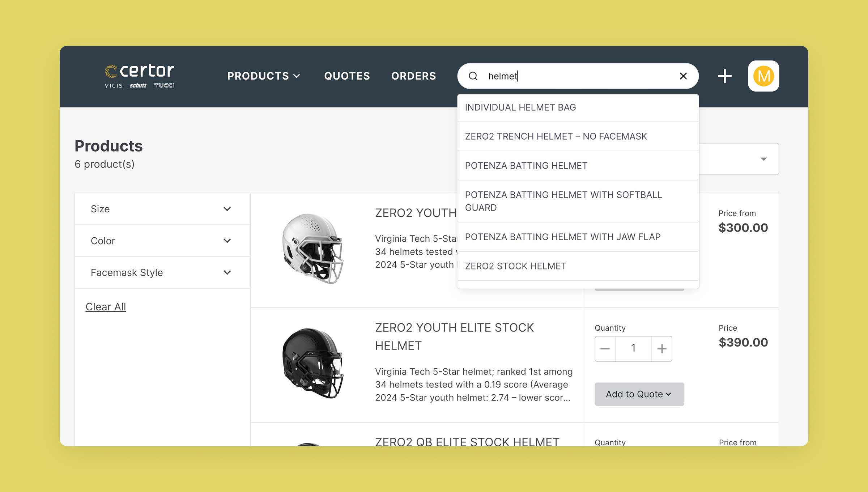Decrease quantity with minus stepper
Image resolution: width=868 pixels, height=492 pixels.
605,349
